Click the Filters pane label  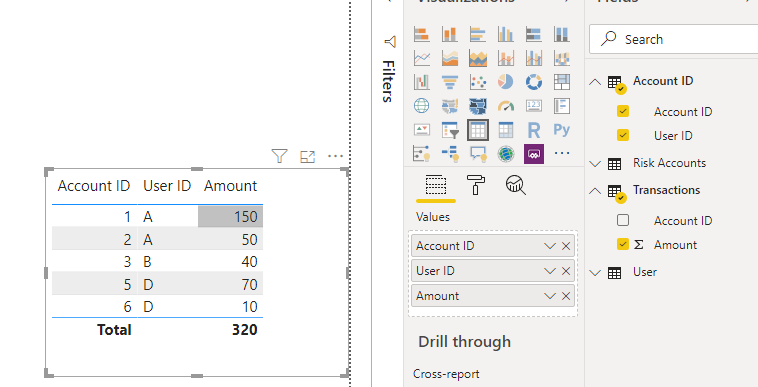[388, 81]
